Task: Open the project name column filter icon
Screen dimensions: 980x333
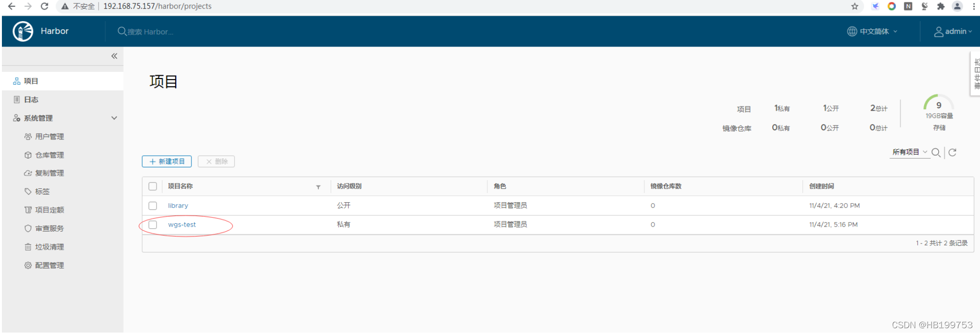Action: tap(318, 187)
